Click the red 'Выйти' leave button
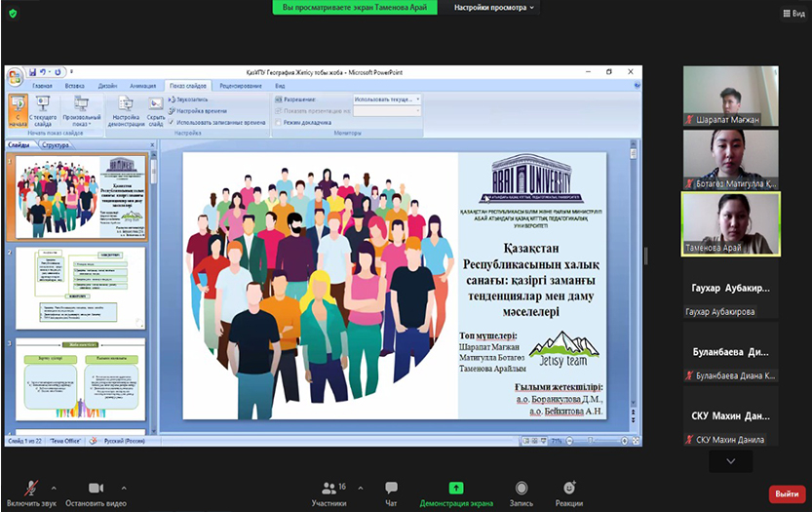The image size is (812, 512). (x=787, y=494)
